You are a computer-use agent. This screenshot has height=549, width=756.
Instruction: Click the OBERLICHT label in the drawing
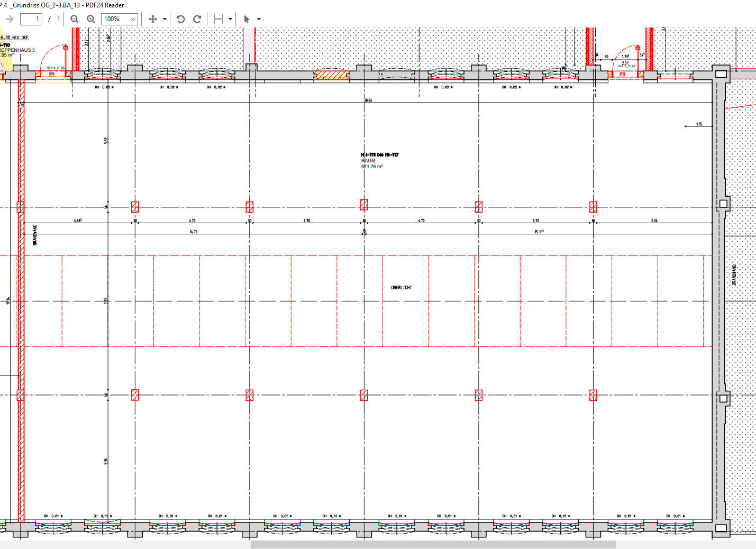(401, 288)
